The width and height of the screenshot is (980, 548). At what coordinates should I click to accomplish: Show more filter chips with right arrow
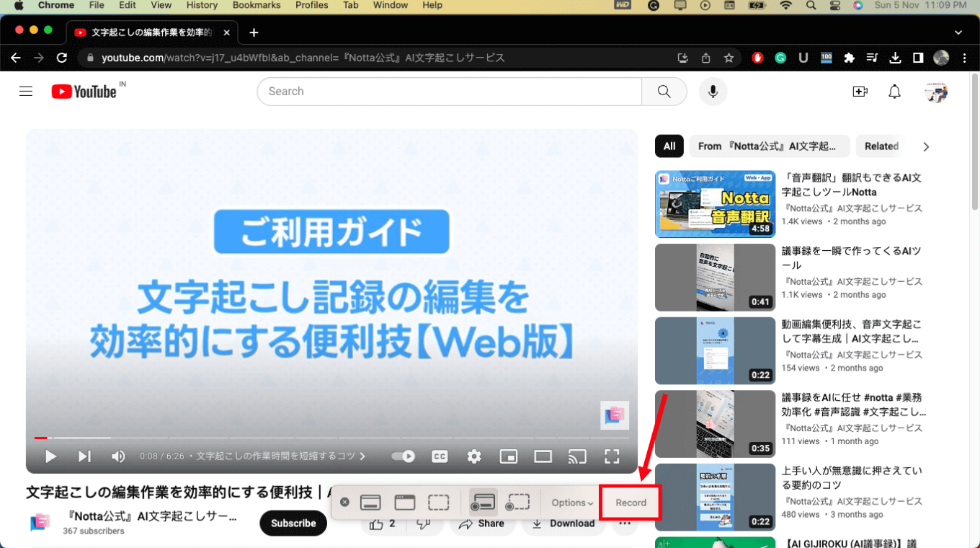click(x=926, y=146)
